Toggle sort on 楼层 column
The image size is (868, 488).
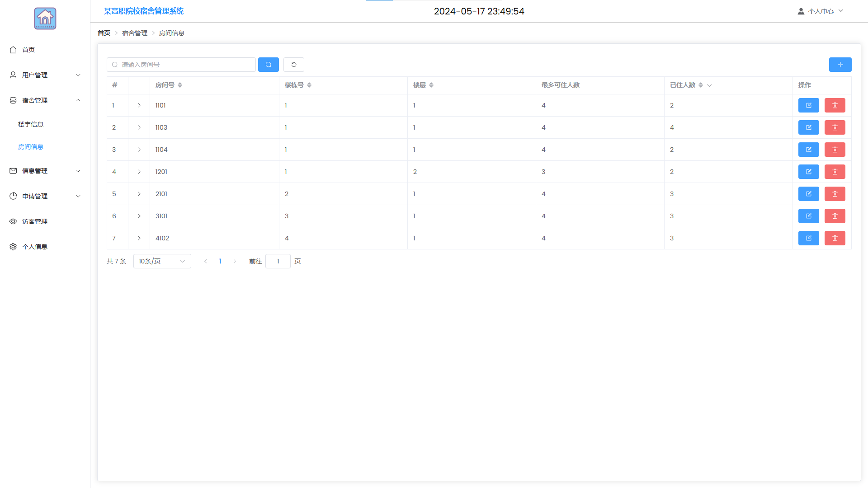(x=431, y=85)
